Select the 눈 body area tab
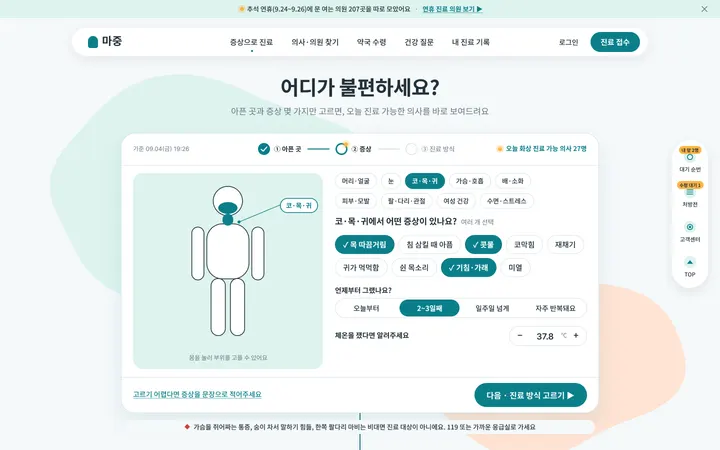 tap(391, 181)
